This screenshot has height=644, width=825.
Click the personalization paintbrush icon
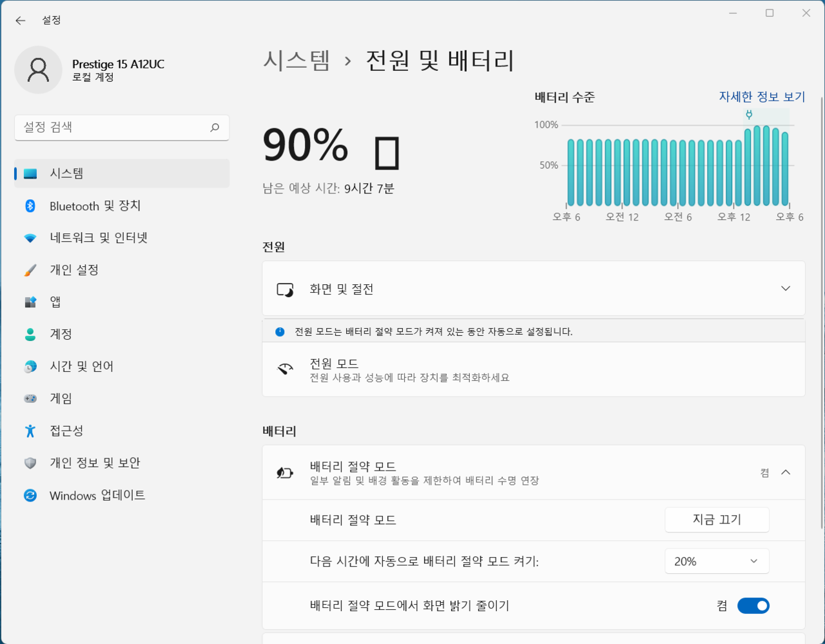[x=30, y=270]
